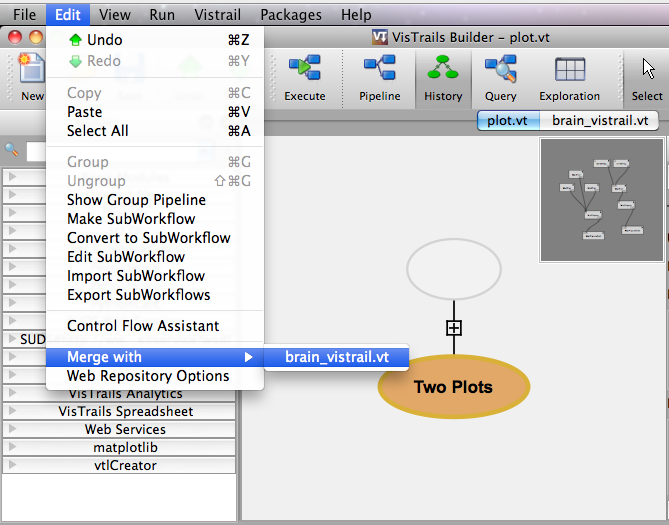
Task: Click the New vistrail icon
Action: point(32,76)
